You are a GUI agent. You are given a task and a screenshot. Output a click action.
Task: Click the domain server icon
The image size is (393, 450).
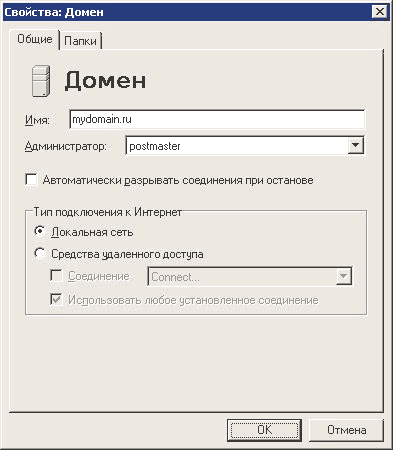click(41, 81)
